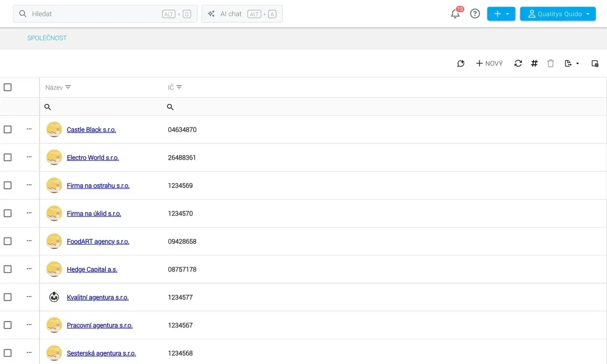Open the AI chat button
This screenshot has height=364, width=607.
pos(242,14)
